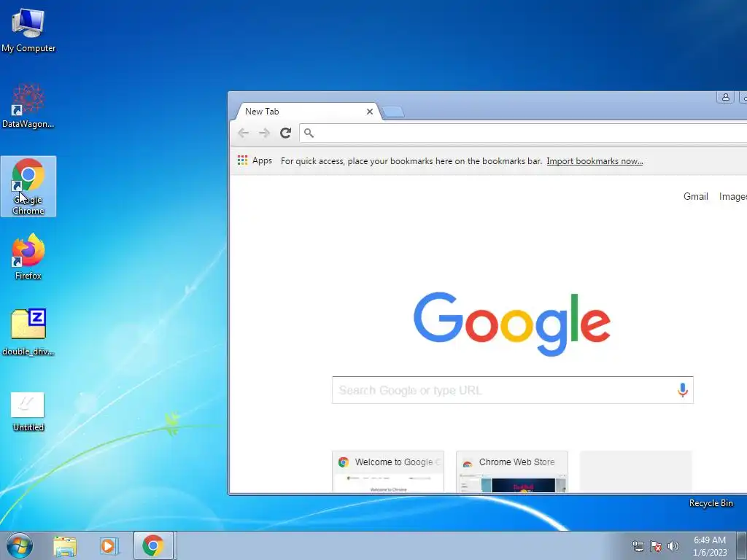Select the double_driv zip folder icon
This screenshot has height=560, width=747.
click(x=28, y=332)
